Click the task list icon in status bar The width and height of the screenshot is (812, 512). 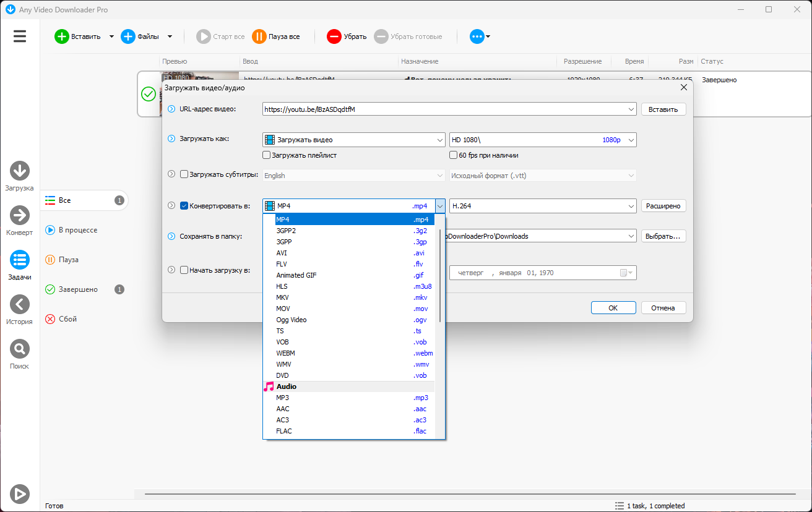[620, 505]
